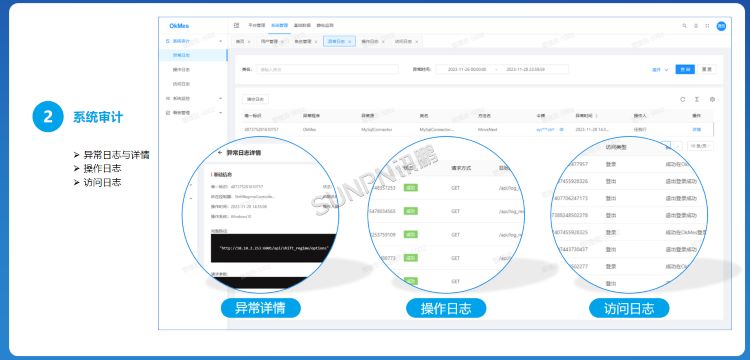
Task: Click the refresh icon above the table
Action: tap(683, 99)
